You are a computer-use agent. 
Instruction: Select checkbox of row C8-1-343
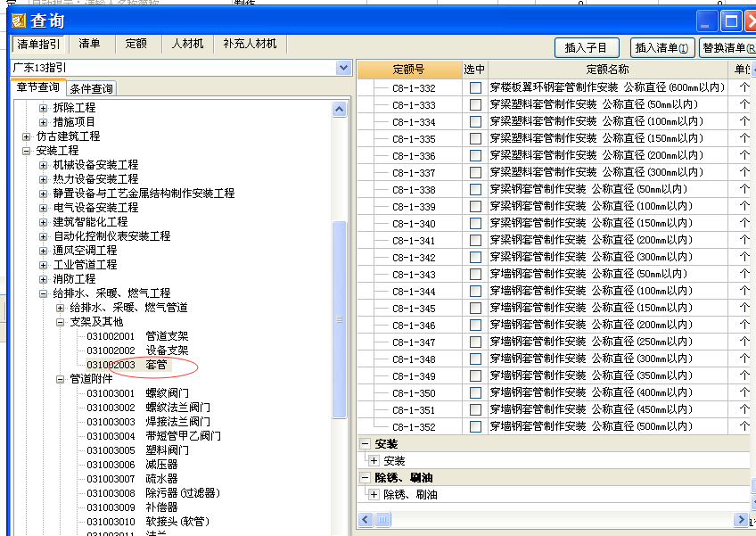(475, 275)
